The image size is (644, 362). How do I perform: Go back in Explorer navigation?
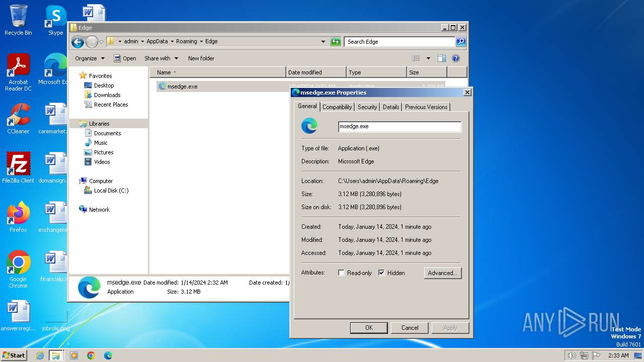(x=77, y=42)
